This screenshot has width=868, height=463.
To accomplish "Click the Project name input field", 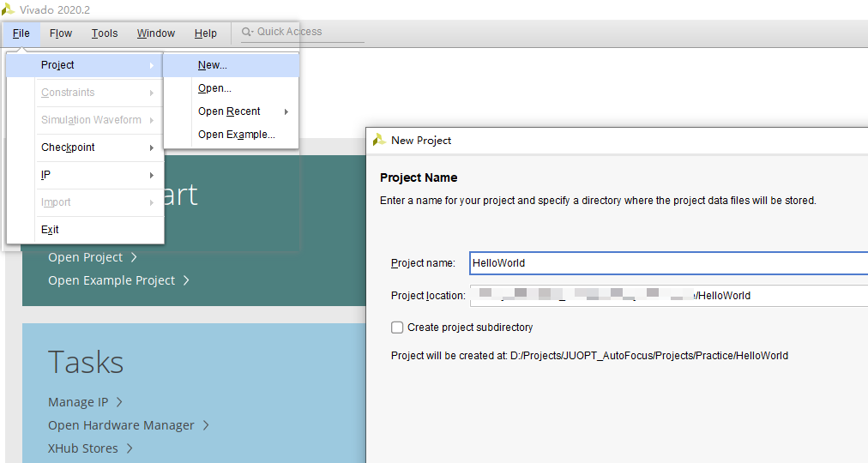I will click(669, 263).
